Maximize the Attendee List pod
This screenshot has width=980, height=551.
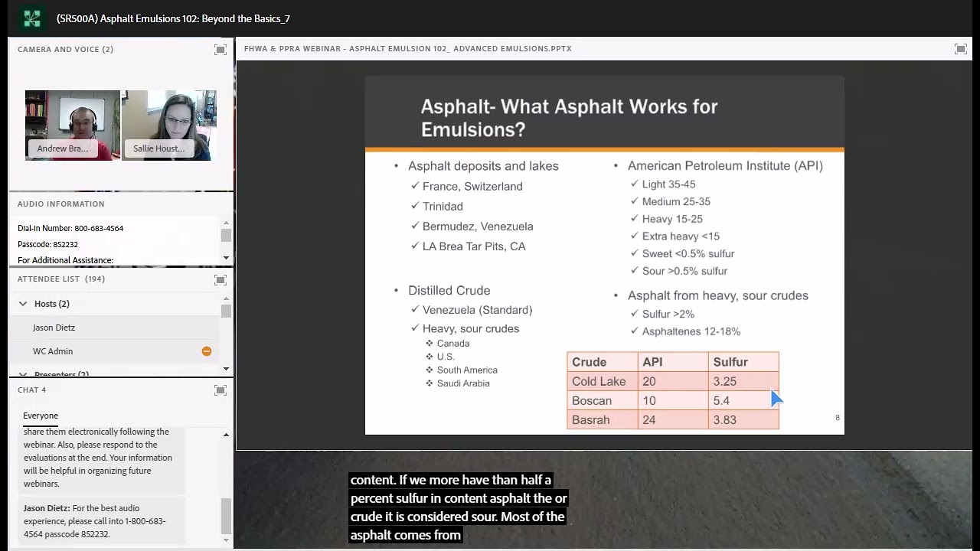click(x=220, y=280)
